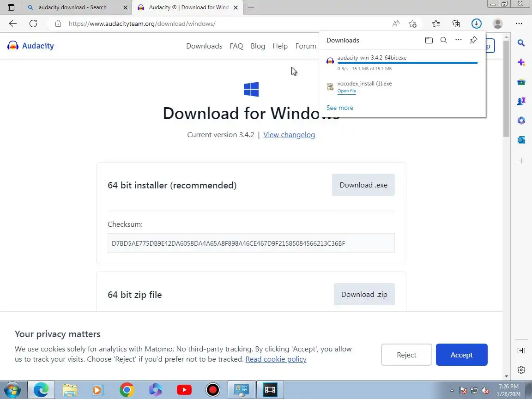
Task: Add this page to favorites star
Action: coord(412,24)
